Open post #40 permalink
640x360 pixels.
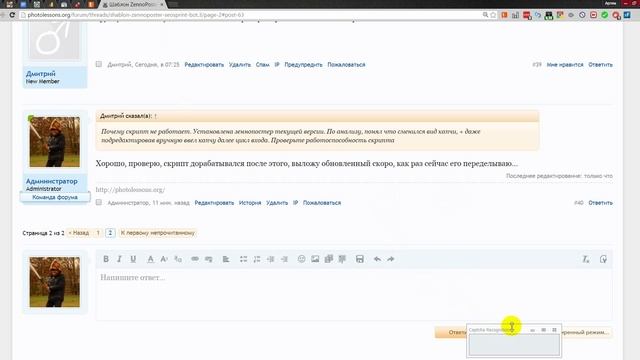click(578, 203)
